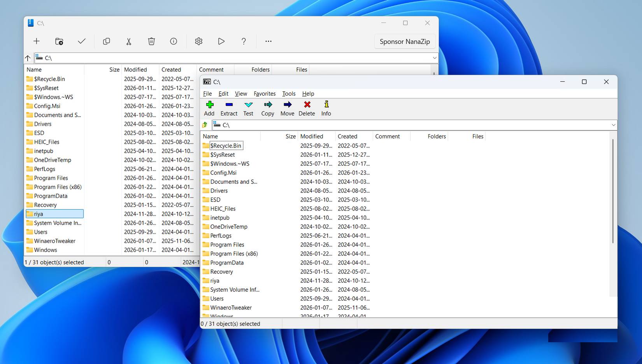The height and width of the screenshot is (364, 642).
Task: Open the Favorites menu in 7-Zip
Action: (265, 93)
